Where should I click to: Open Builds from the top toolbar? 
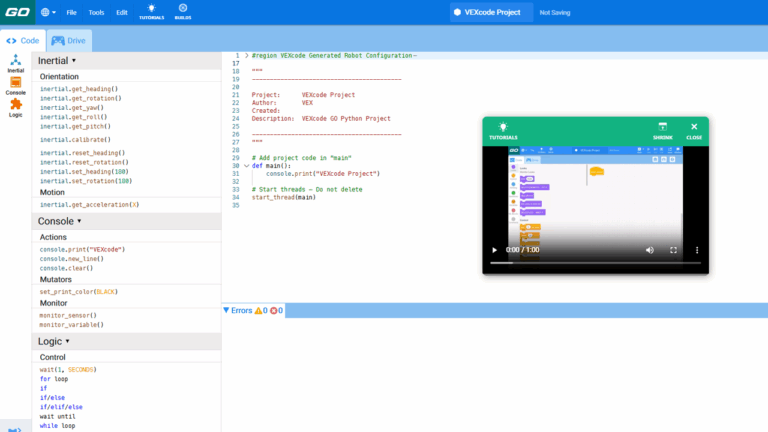point(183,12)
